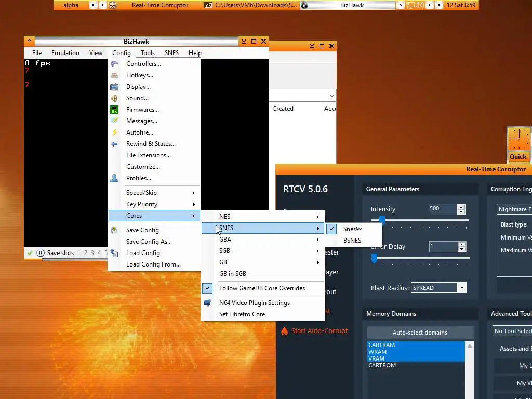
Task: Choose File Extensions... entry
Action: click(154, 155)
